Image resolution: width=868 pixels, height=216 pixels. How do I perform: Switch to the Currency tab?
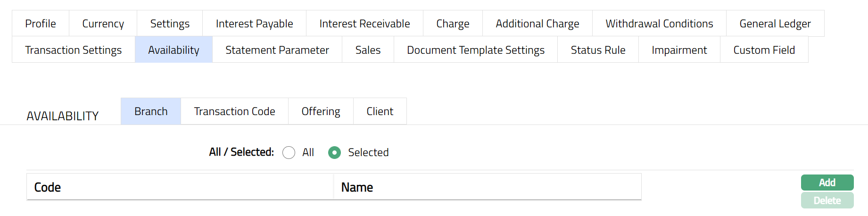point(103,24)
